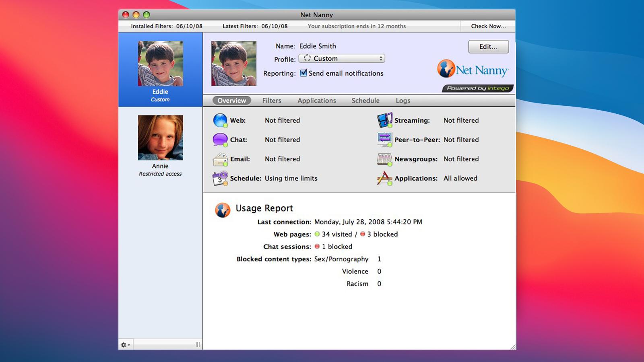Click the 'Usage Report' heading
644x362 pixels.
pos(264,208)
